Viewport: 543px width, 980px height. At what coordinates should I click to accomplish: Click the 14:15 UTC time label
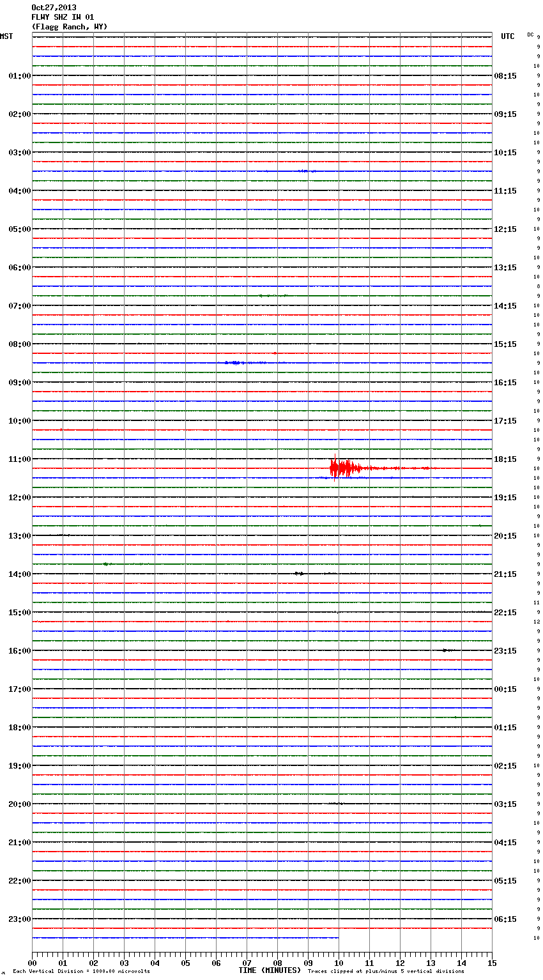pyautogui.click(x=505, y=306)
